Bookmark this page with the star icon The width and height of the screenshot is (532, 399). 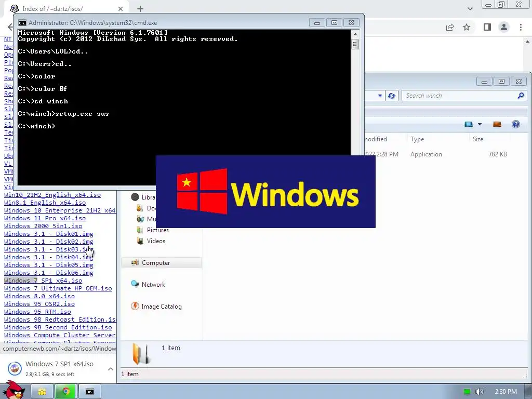pos(467,27)
